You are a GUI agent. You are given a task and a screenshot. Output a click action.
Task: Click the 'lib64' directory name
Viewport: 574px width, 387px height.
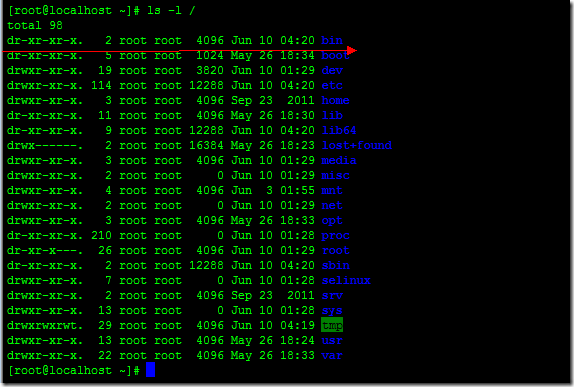tap(339, 130)
